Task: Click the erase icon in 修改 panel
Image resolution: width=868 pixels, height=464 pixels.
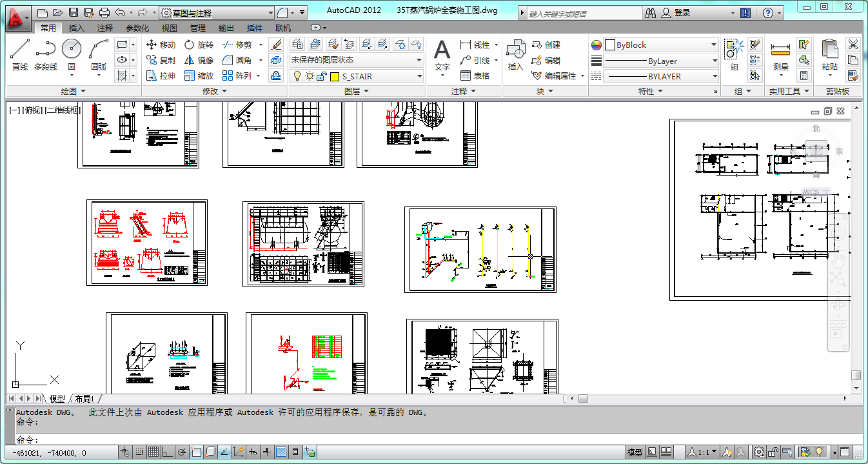Action: (276, 45)
